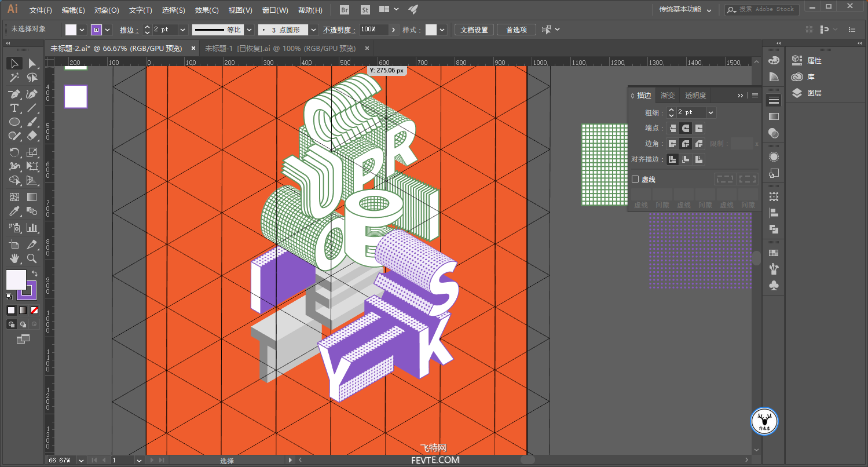The image size is (868, 467).
Task: Open 粗细 weight dropdown in stroke panel
Action: point(711,112)
